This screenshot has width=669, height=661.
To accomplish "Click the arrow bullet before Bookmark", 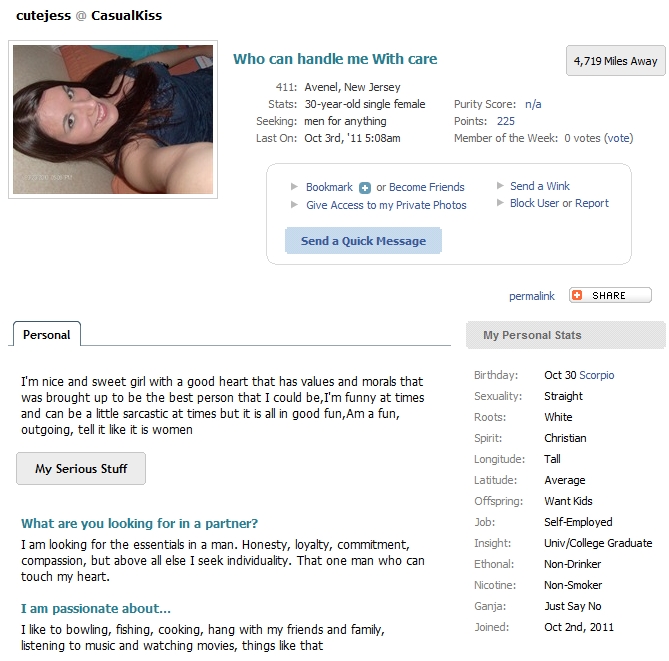I will pos(294,186).
